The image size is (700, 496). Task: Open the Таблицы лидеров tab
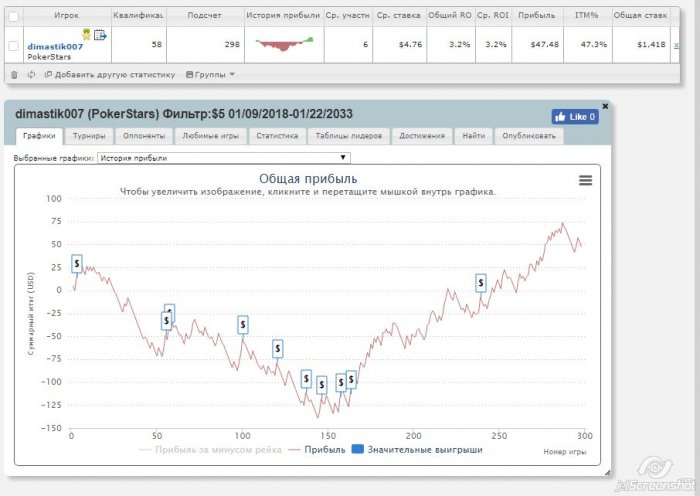[349, 136]
